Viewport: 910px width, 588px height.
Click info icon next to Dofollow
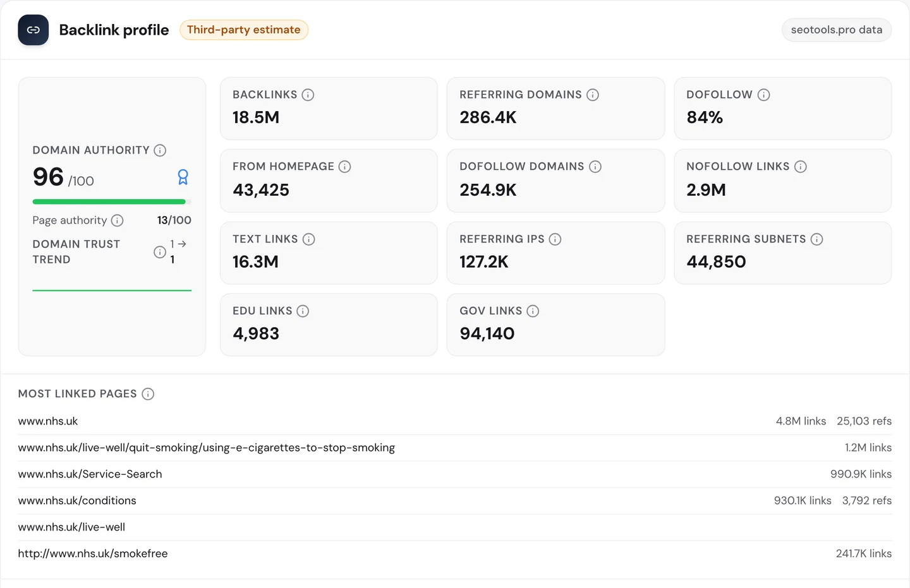(x=764, y=95)
